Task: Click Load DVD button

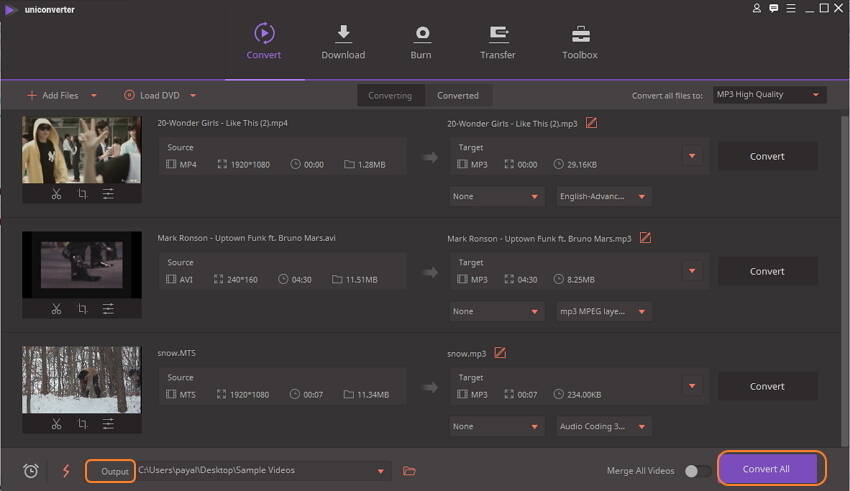Action: (x=152, y=95)
